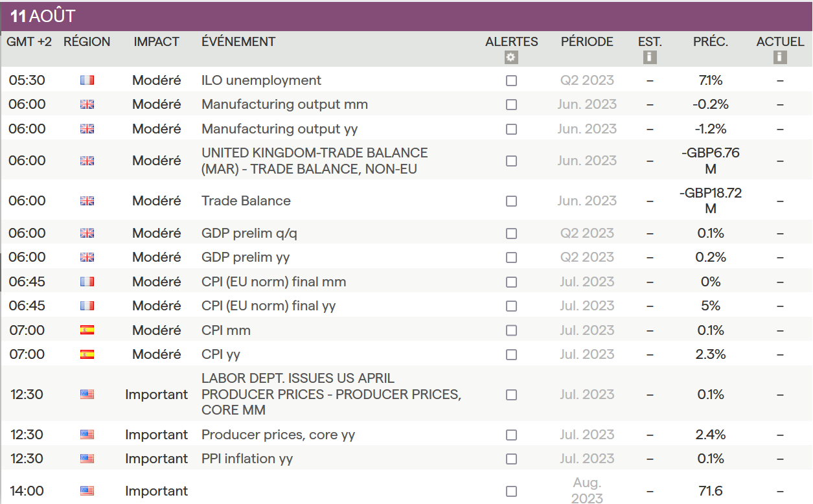Open the CPI (EU norm) final mm event
813x504 pixels.
tap(273, 282)
